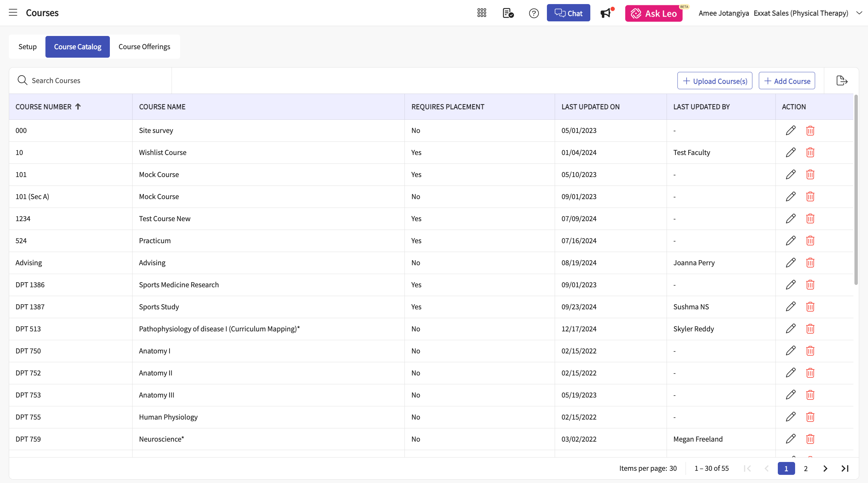Edit the Sports Study course
Viewport: 868px width, 483px height.
pyautogui.click(x=791, y=307)
